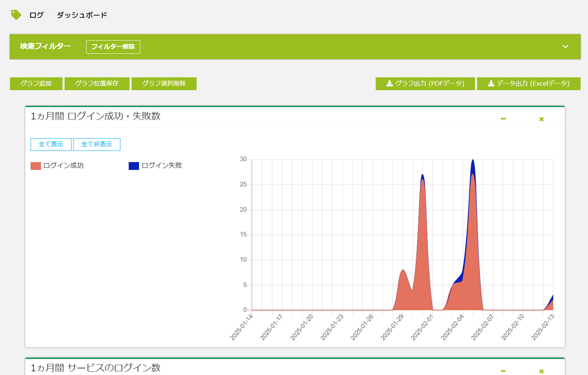Toggle the ログイン成功 legend label
Viewport: 588px width, 375px height.
[63, 165]
